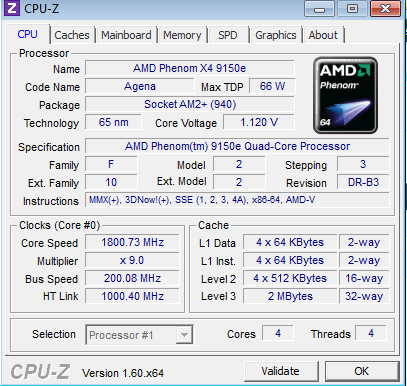Click the Level 2 value 4 x 512 KBytes
This screenshot has width=407, height=386.
click(x=290, y=278)
